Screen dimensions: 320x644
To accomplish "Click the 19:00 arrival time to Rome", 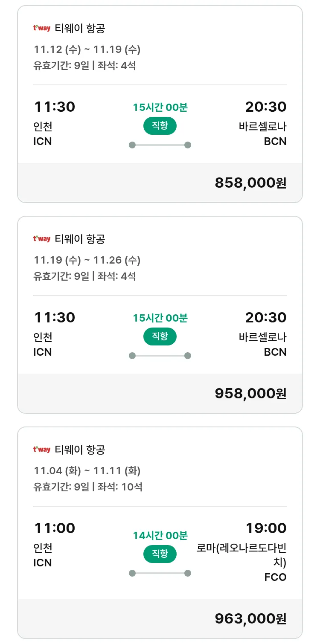I will [266, 528].
